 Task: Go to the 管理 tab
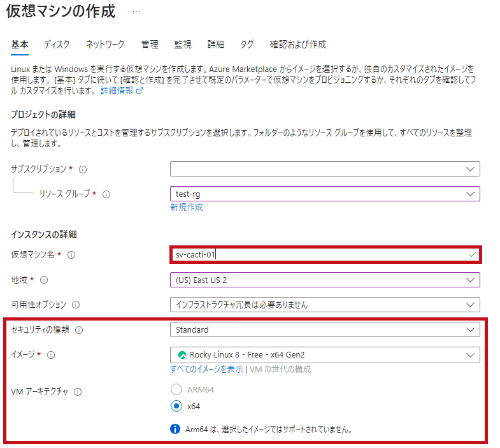pos(150,45)
